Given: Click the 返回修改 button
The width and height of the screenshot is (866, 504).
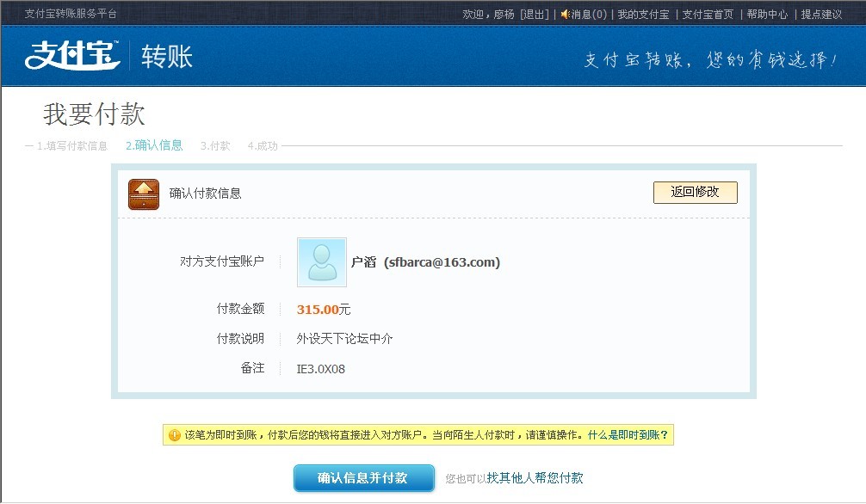Looking at the screenshot, I should click(696, 192).
